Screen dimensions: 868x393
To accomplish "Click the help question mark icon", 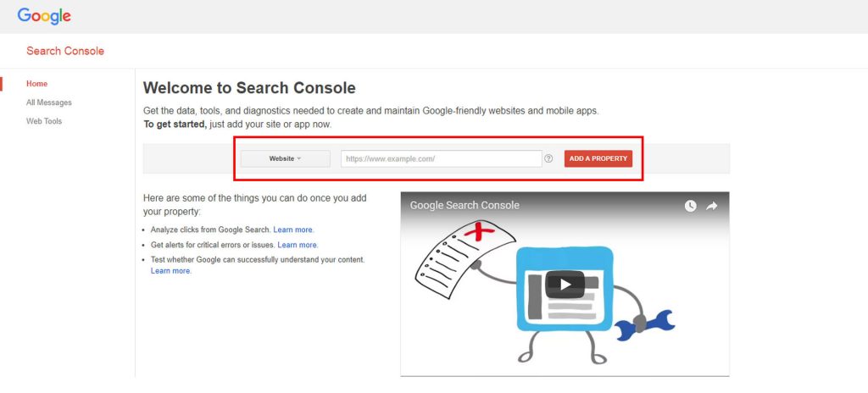I will click(x=548, y=158).
